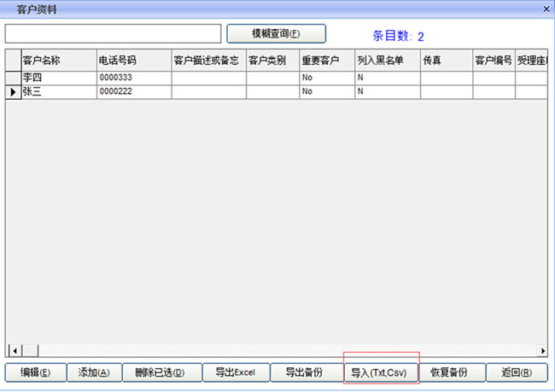
Task: Focus the fuzzy search text field
Action: click(113, 33)
